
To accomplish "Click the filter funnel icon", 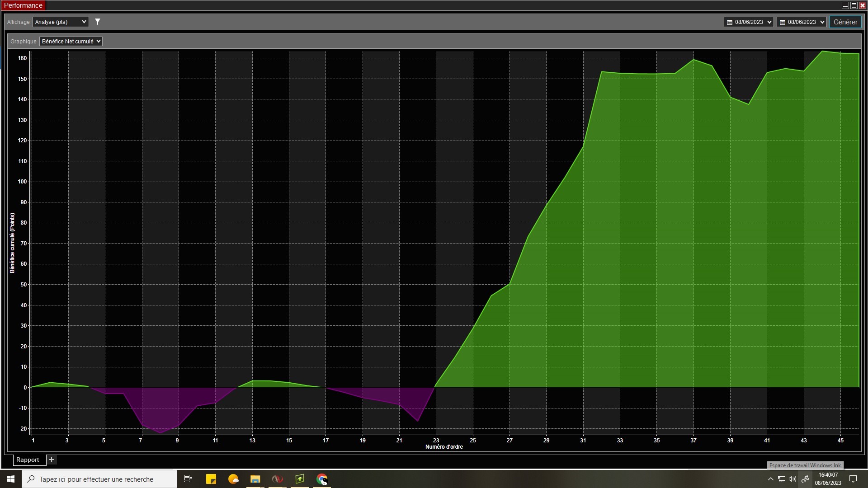I will pos(98,22).
